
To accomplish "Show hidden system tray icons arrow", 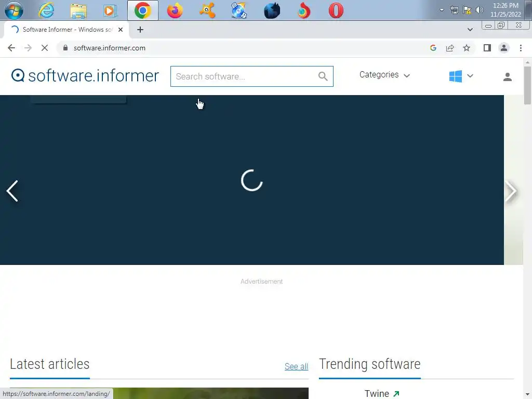I will pyautogui.click(x=442, y=10).
